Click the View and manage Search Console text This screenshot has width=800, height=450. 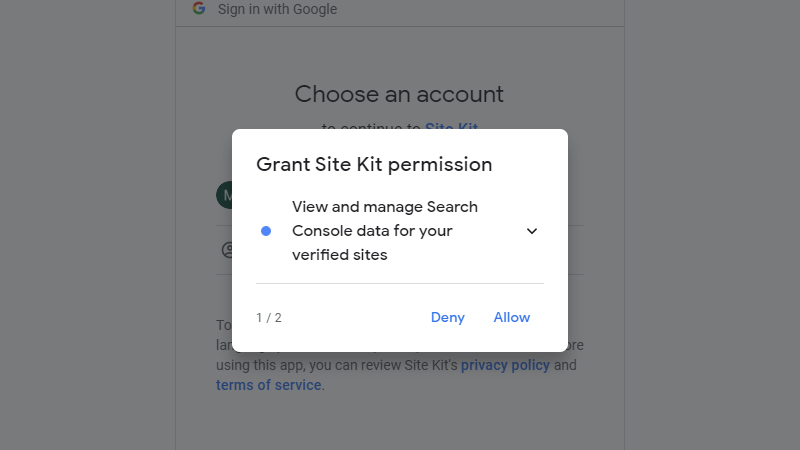pos(385,207)
